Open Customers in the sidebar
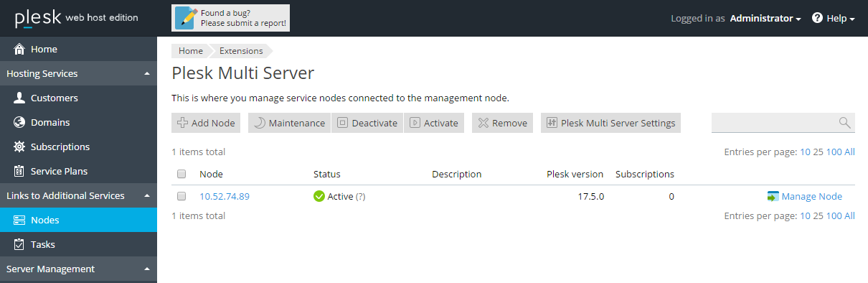This screenshot has width=868, height=283. 78,98
